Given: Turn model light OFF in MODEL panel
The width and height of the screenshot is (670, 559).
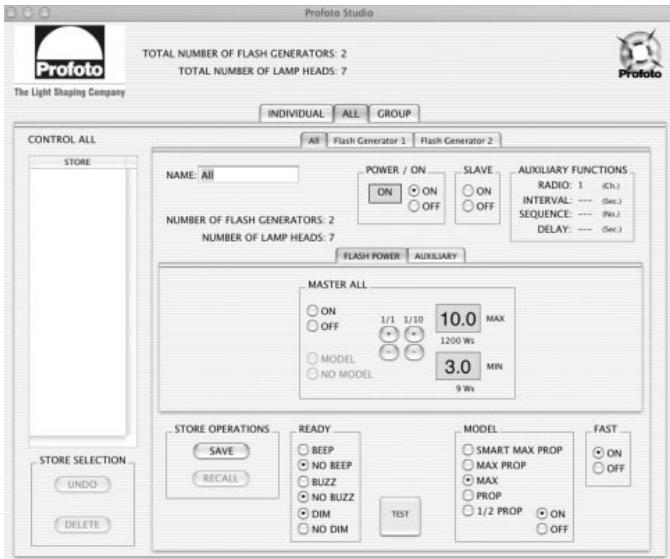Looking at the screenshot, I should [542, 529].
